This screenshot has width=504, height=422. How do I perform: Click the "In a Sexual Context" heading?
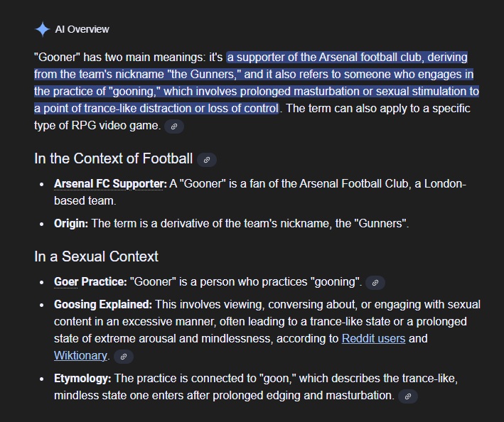click(x=96, y=256)
